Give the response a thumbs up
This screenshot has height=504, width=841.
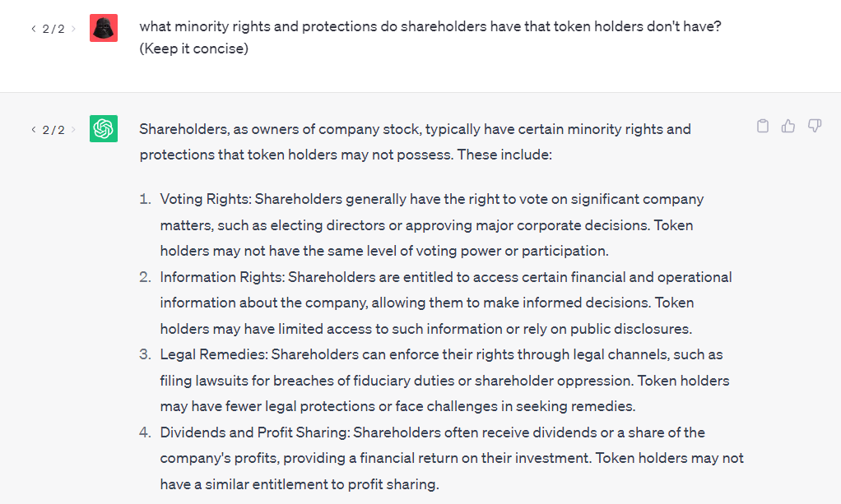(x=788, y=126)
